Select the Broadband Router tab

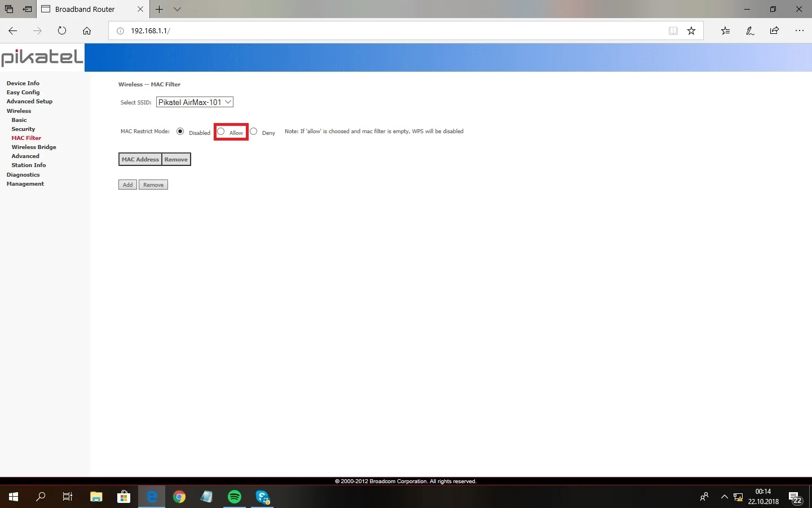(85, 9)
